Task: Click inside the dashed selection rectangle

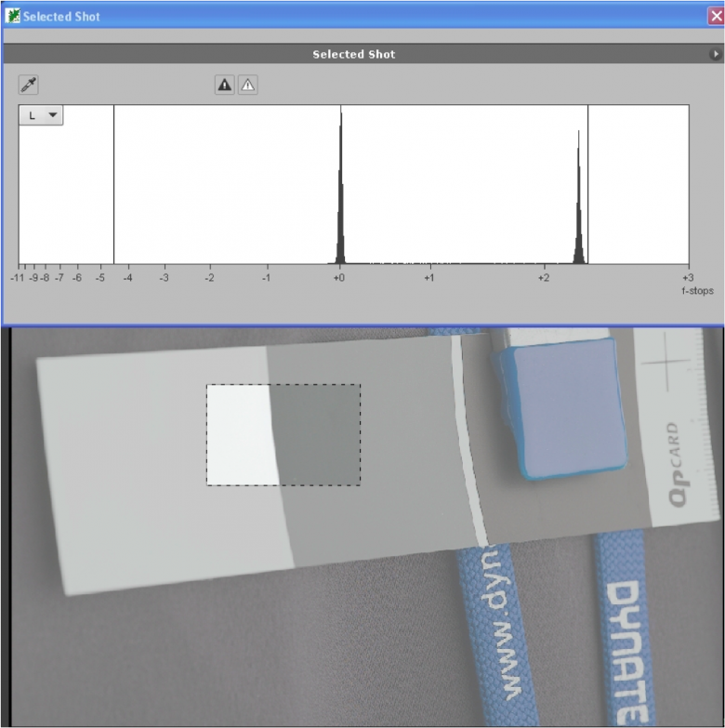Action: pyautogui.click(x=283, y=435)
